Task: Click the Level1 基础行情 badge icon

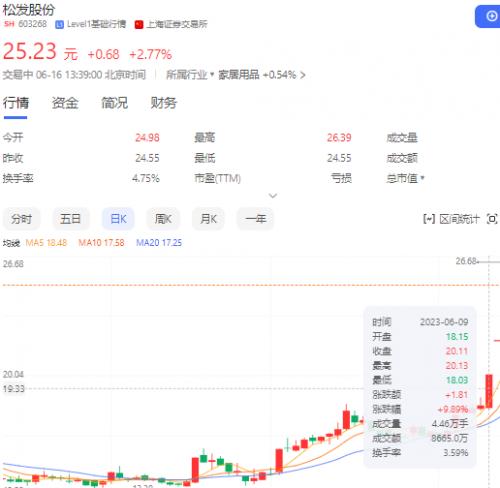Action: [x=59, y=25]
